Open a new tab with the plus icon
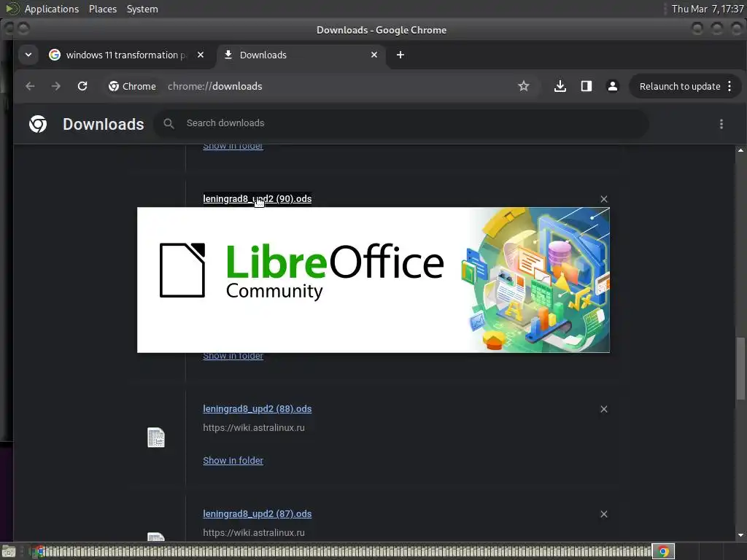747x560 pixels. [x=400, y=55]
